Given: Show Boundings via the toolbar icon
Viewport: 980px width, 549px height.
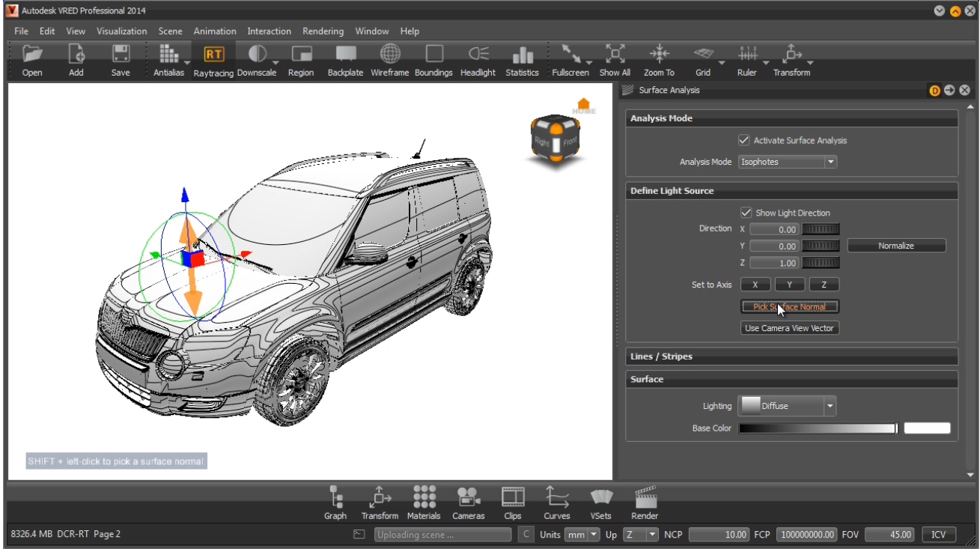Looking at the screenshot, I should [433, 54].
